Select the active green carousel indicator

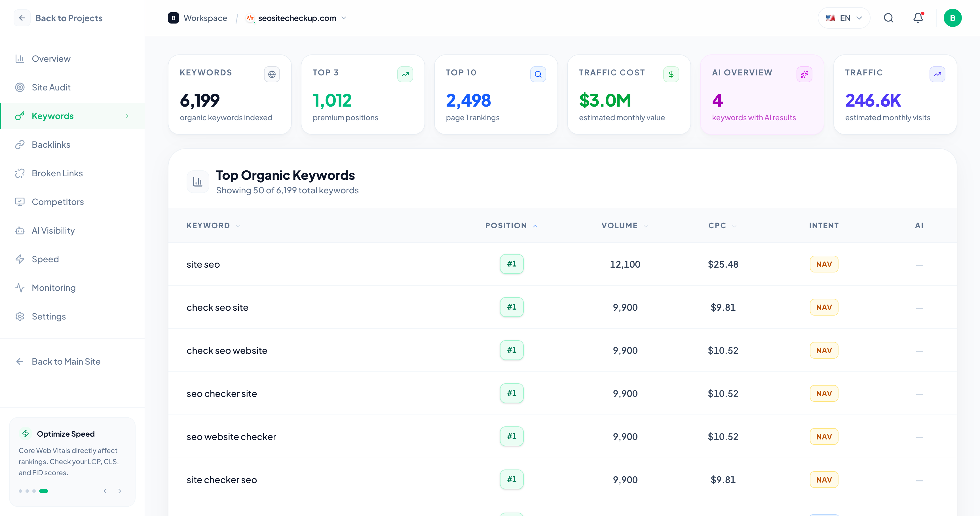(44, 491)
